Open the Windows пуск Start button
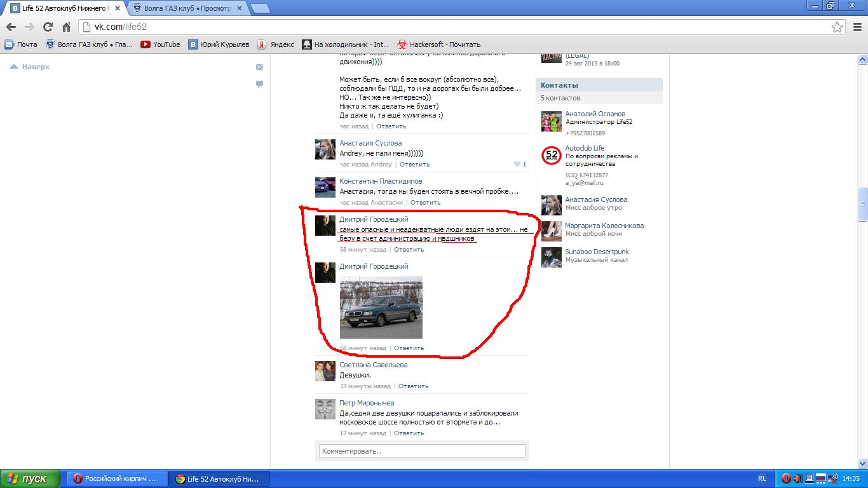 pos(30,478)
